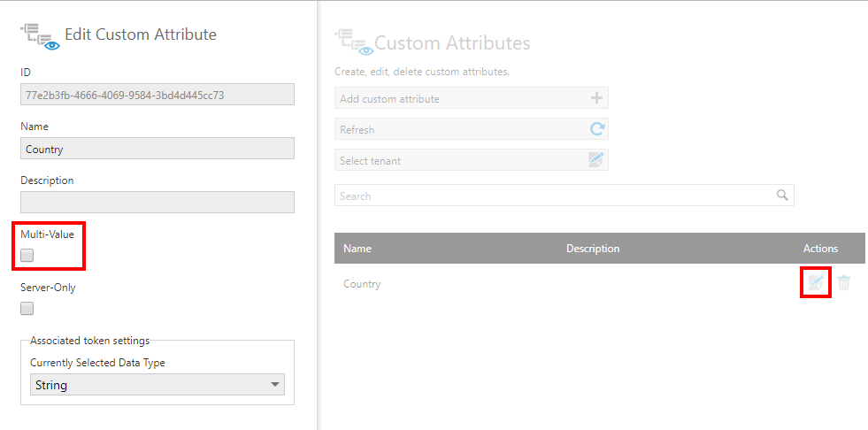Viewport: 868px width, 430px height.
Task: Enable the Multi-Value checkbox
Action: (27, 255)
